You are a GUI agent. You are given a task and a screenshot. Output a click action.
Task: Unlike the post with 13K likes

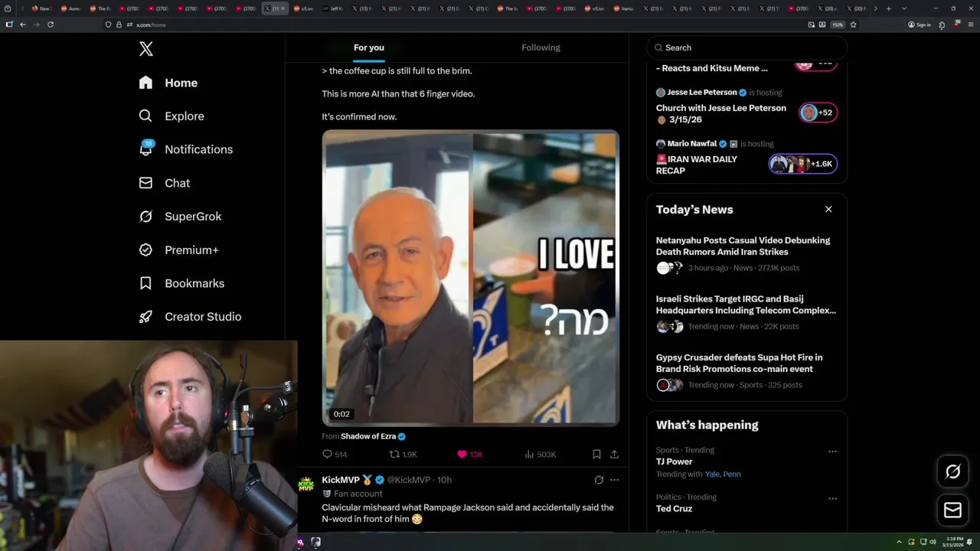[x=469, y=455]
